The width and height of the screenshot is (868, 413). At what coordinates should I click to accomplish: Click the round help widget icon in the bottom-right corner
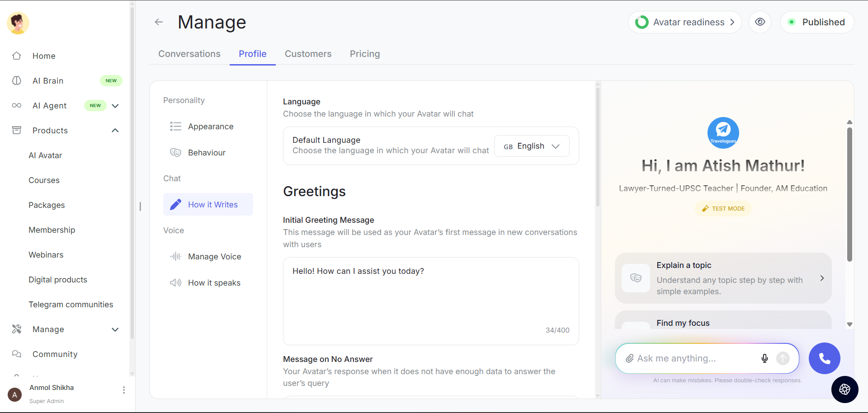[844, 389]
